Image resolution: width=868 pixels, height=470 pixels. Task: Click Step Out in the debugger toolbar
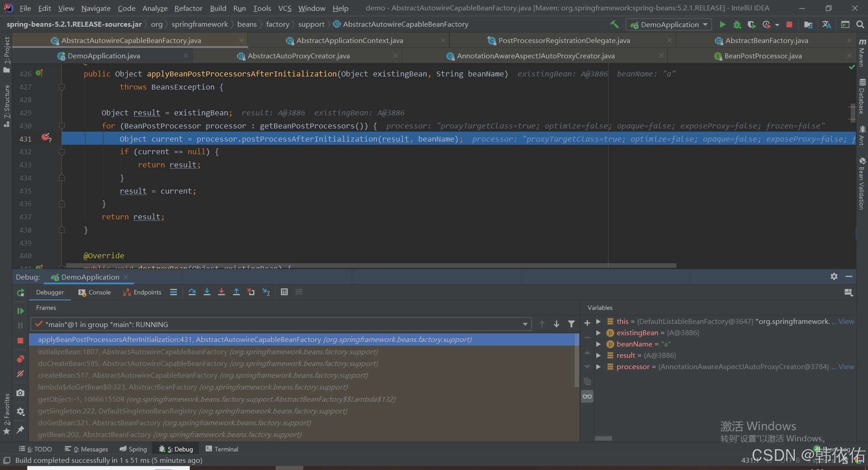[x=236, y=292]
